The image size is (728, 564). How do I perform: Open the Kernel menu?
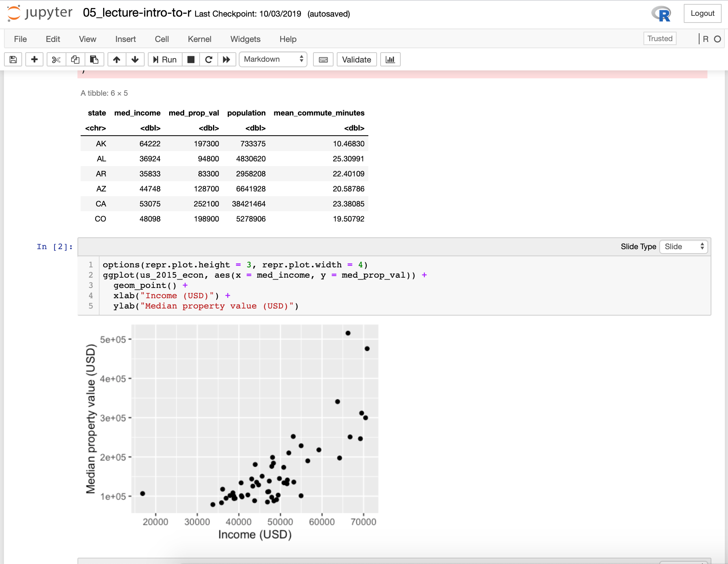point(200,39)
